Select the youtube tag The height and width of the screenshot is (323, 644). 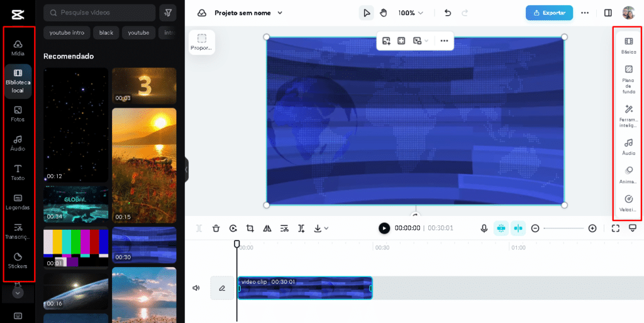click(x=138, y=33)
